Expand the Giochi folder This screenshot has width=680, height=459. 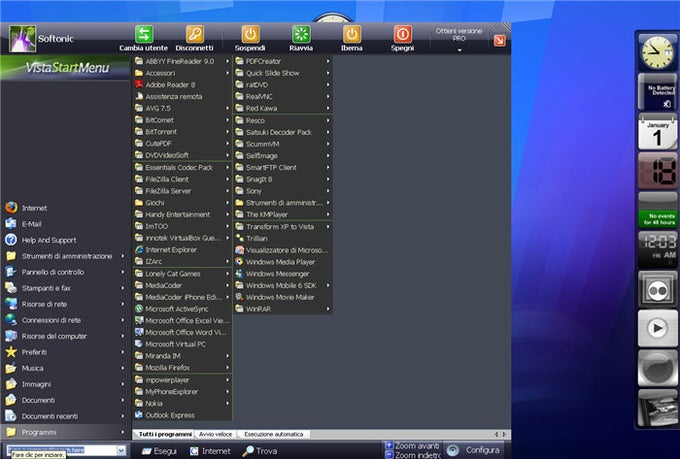coord(182,202)
